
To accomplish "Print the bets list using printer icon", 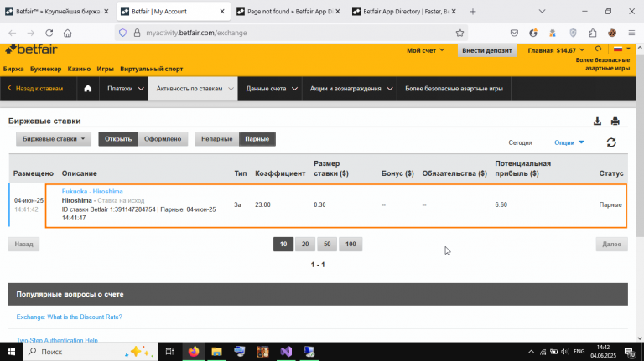I will (615, 121).
